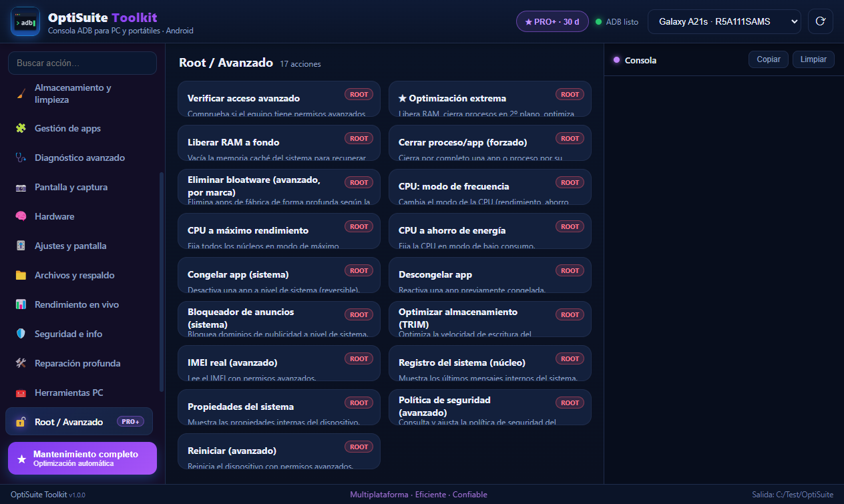
Task: Click the PRO+ 30 d license badge
Action: tap(552, 21)
